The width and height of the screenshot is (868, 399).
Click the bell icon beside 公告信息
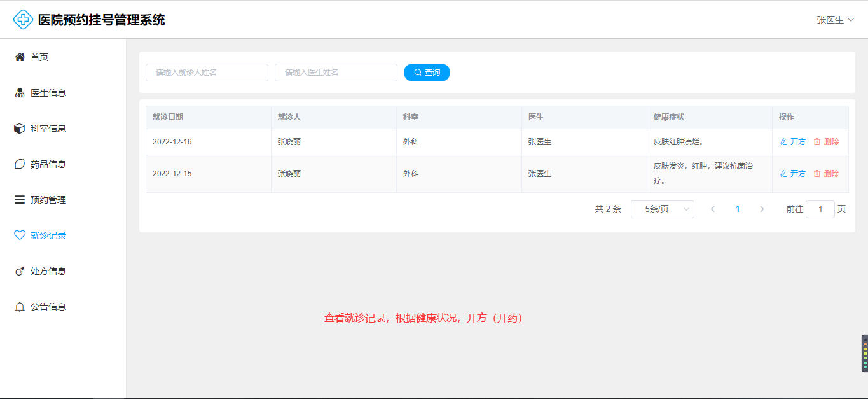click(20, 307)
